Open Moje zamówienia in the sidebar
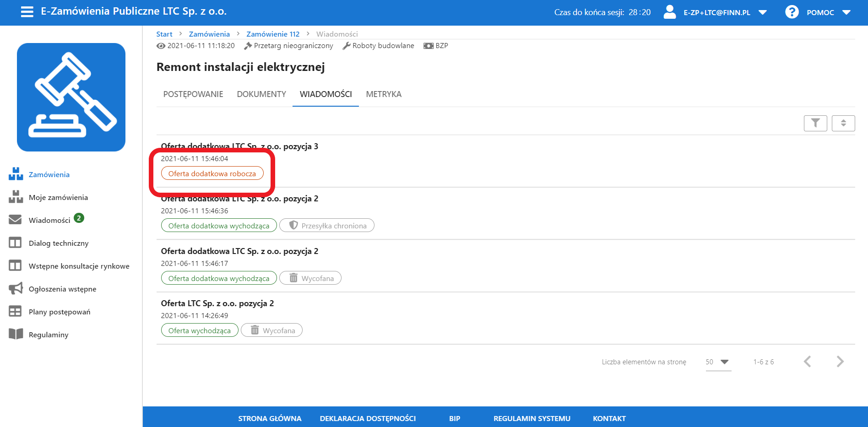 pyautogui.click(x=58, y=197)
